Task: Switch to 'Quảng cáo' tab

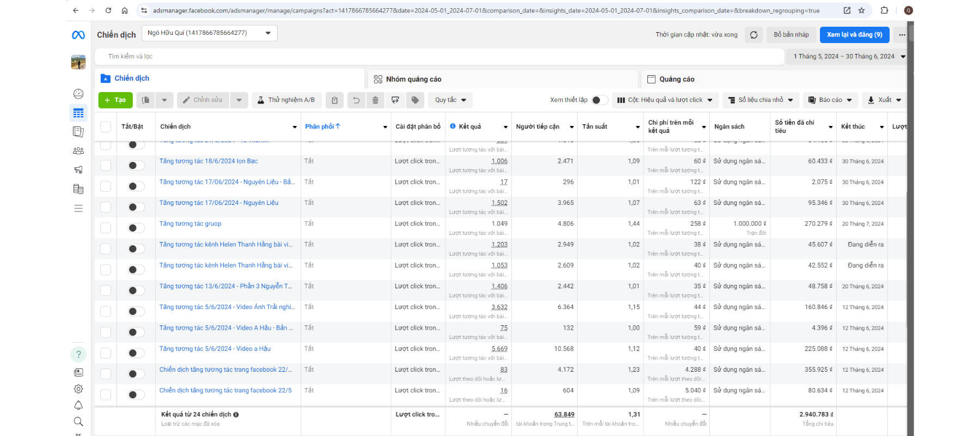Action: [x=676, y=80]
